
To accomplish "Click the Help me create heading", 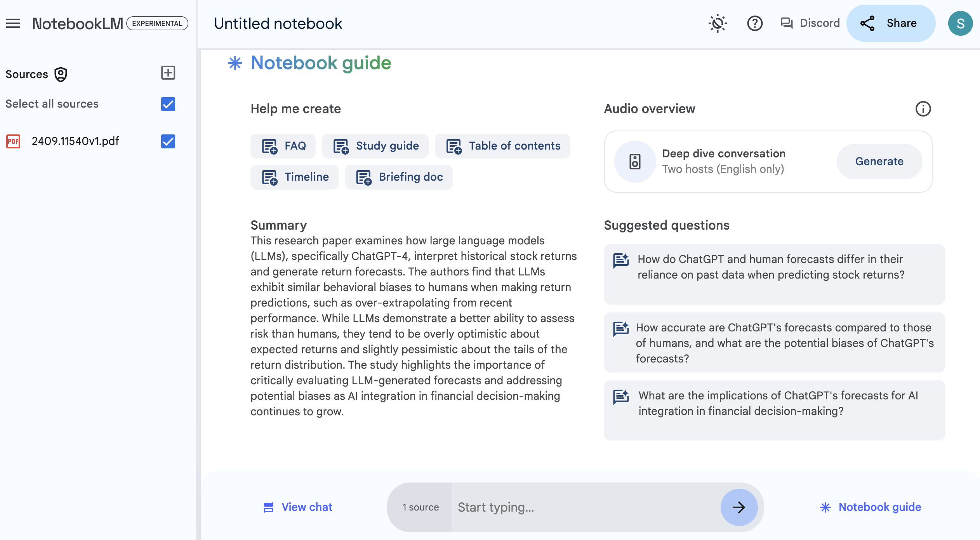I will click(295, 109).
